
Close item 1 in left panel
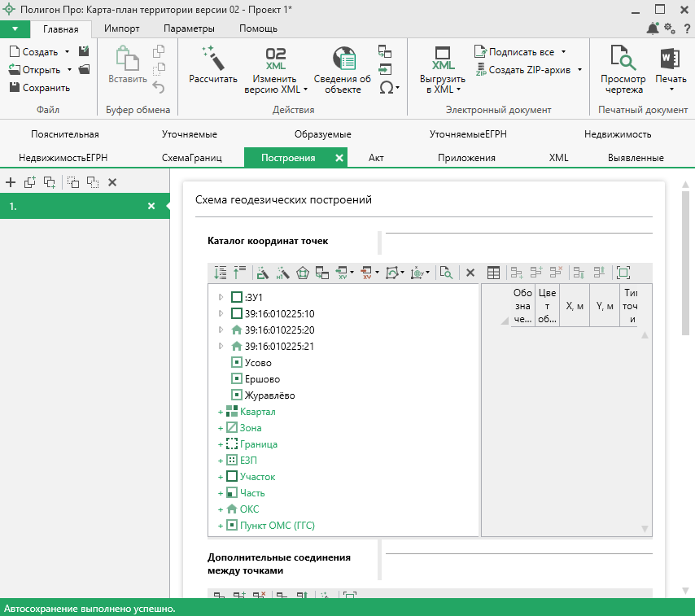click(x=151, y=207)
